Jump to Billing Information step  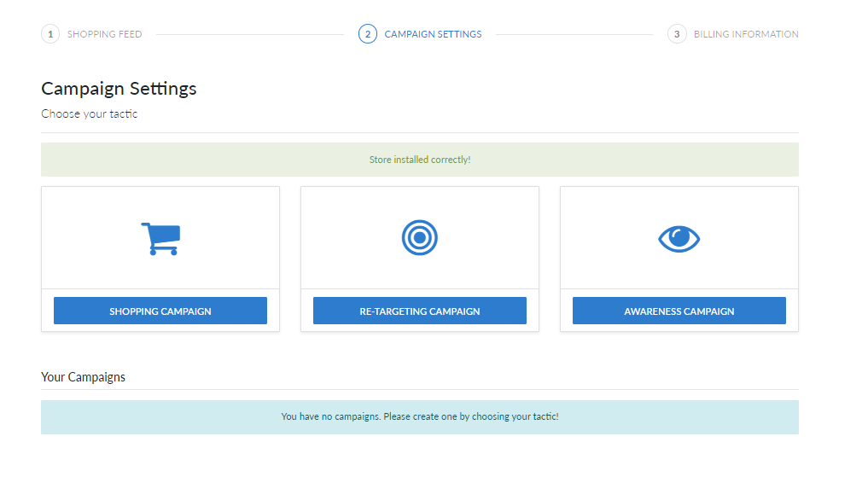tap(746, 34)
